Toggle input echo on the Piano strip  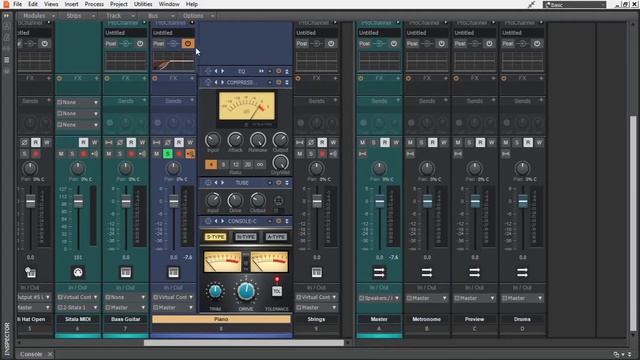click(190, 154)
